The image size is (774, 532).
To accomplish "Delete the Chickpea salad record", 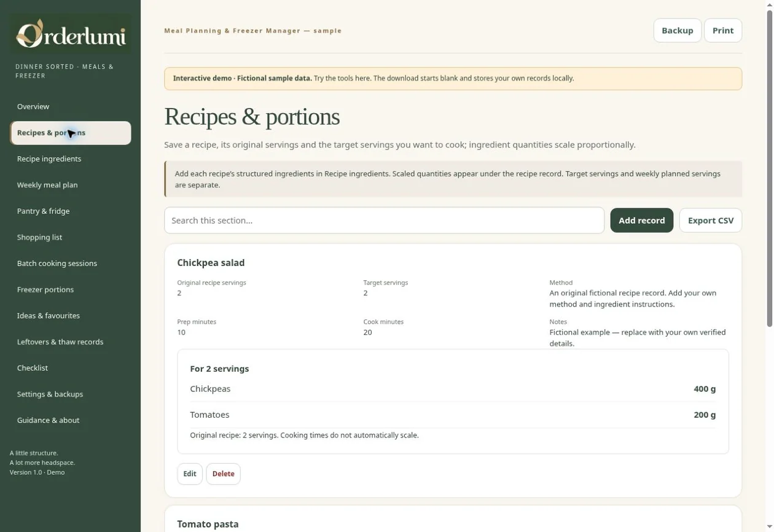I will click(x=223, y=474).
